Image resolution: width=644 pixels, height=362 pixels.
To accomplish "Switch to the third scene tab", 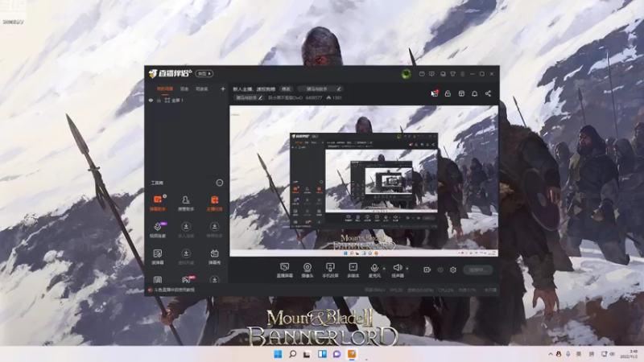I will (x=202, y=88).
